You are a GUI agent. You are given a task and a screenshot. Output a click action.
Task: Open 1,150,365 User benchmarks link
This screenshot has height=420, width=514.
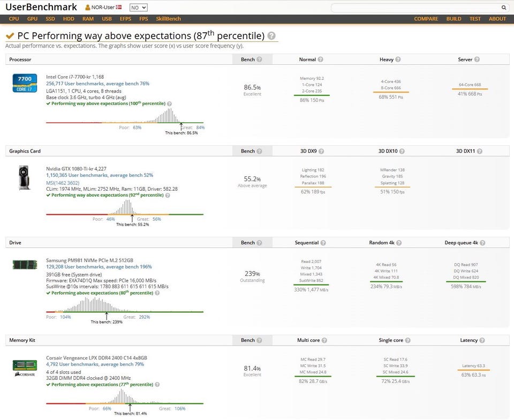click(x=100, y=175)
